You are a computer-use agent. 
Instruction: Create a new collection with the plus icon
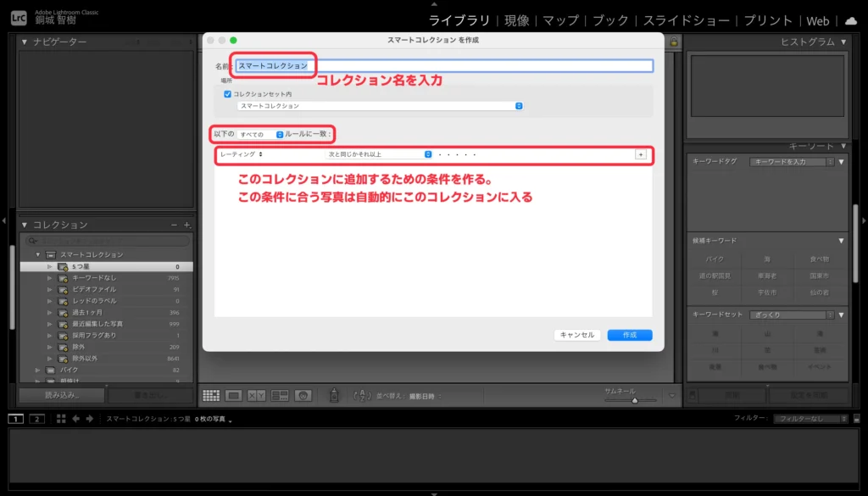click(185, 225)
